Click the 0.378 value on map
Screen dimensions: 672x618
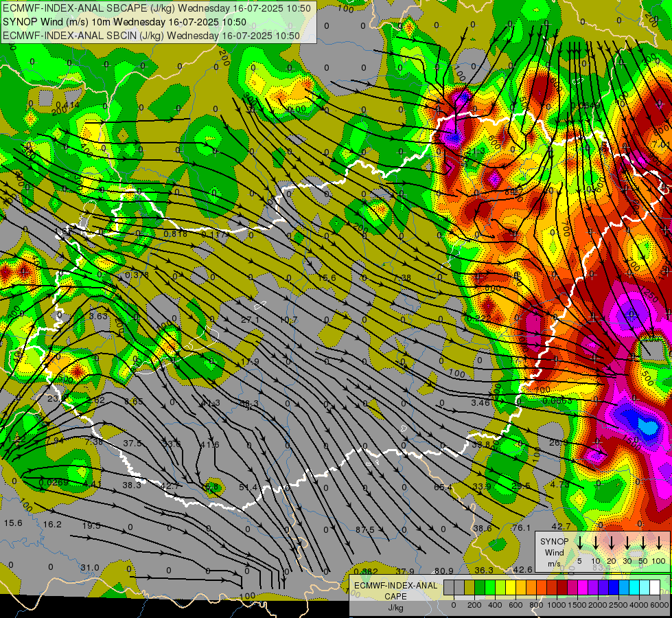137,275
